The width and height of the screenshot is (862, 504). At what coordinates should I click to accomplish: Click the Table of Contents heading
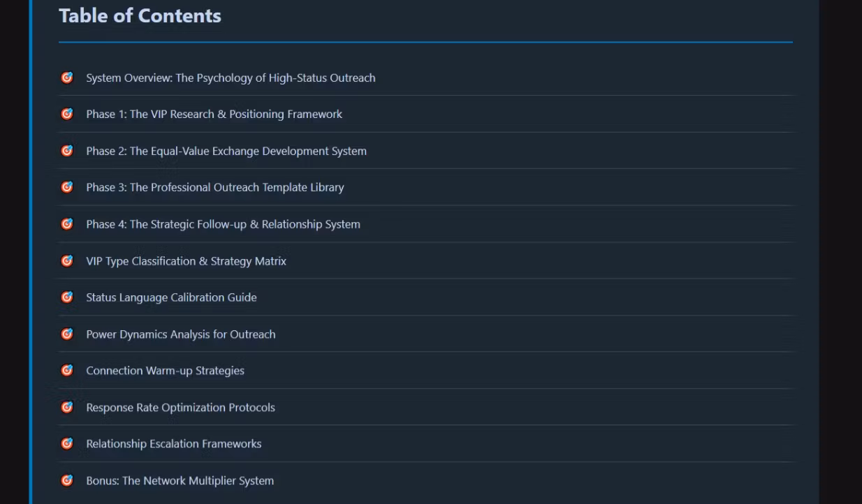point(140,16)
